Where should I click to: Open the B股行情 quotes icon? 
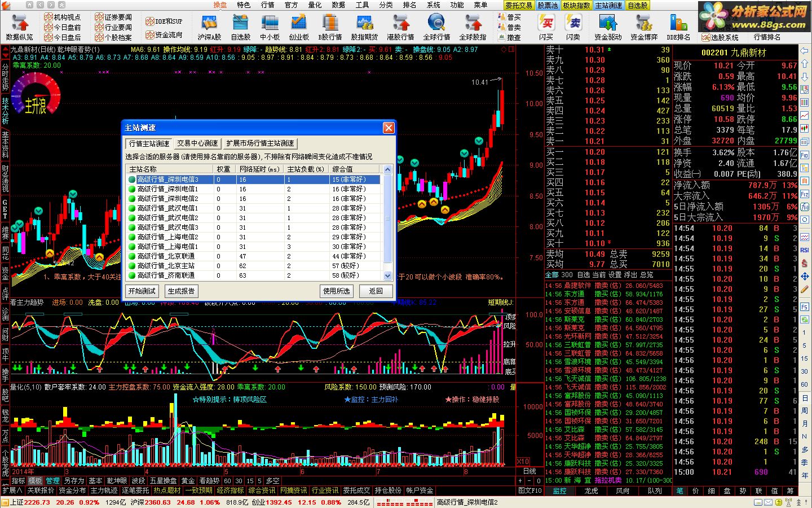coord(330,27)
